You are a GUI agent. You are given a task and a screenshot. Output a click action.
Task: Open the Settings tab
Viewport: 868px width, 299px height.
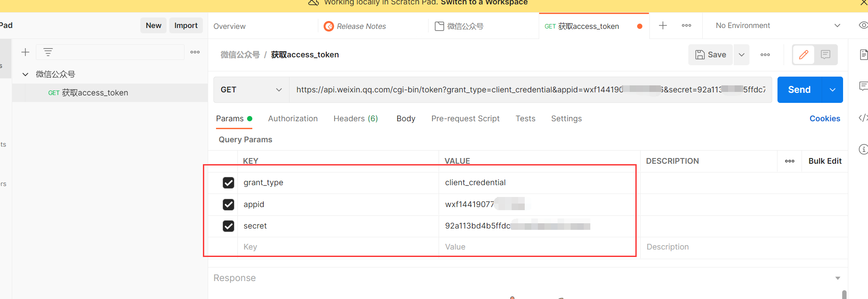pos(566,119)
